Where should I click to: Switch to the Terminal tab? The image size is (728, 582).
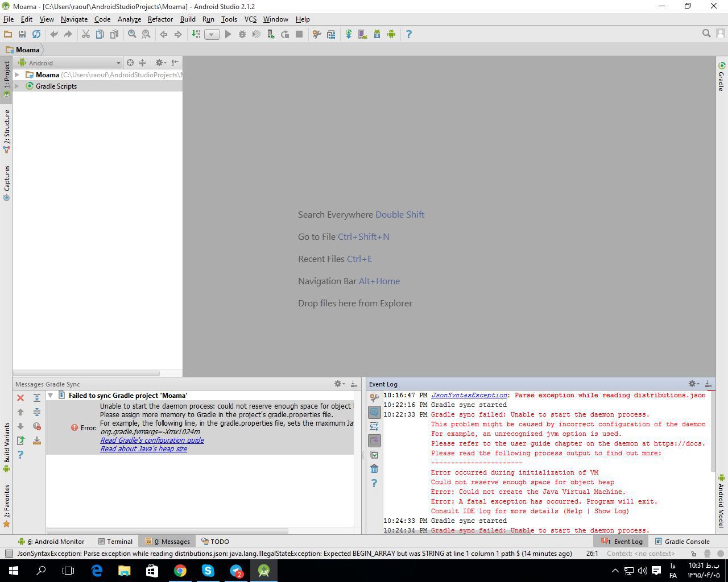click(x=115, y=542)
